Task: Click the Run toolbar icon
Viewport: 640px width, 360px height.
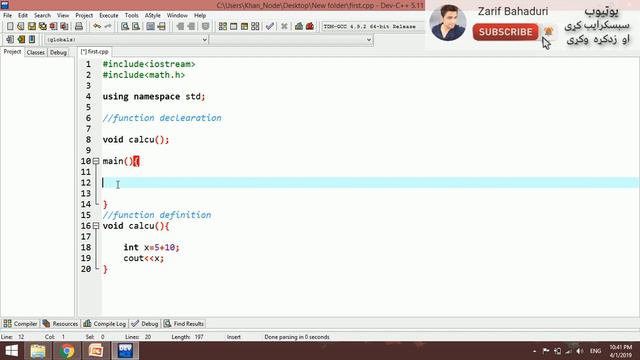Action: (233, 27)
